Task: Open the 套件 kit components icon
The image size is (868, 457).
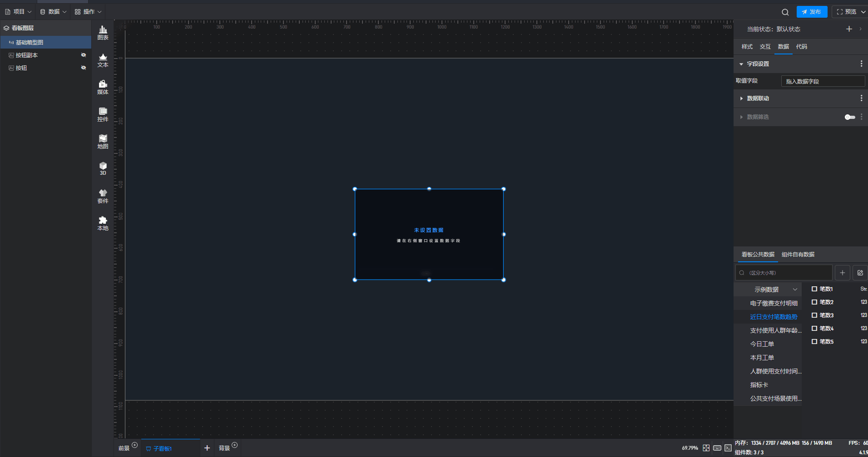Action: [103, 196]
